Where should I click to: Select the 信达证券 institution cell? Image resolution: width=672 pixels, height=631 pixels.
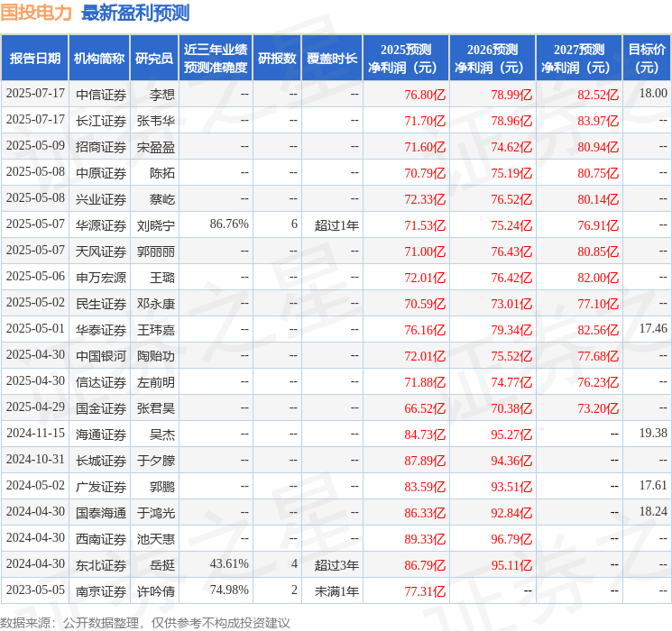[101, 381]
